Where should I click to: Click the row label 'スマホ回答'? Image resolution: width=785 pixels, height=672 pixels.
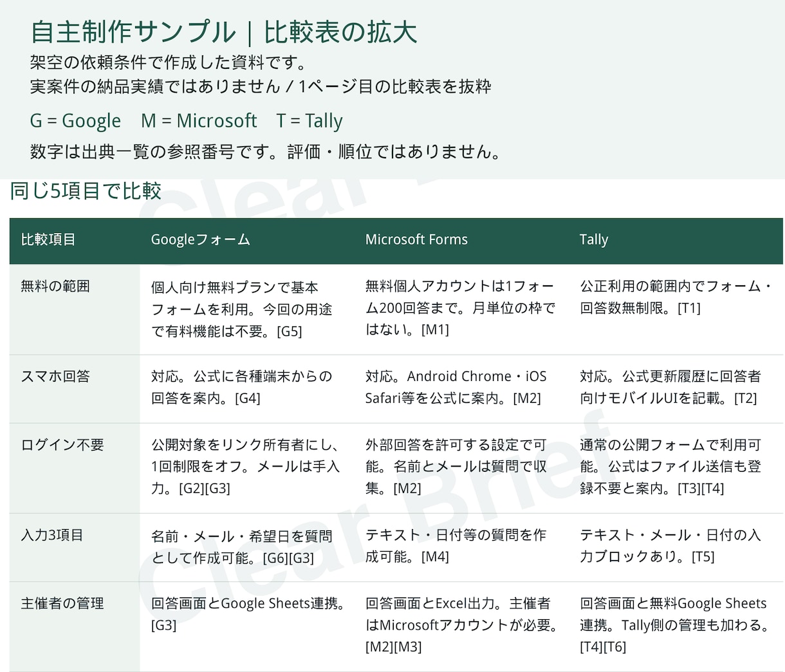coord(55,377)
